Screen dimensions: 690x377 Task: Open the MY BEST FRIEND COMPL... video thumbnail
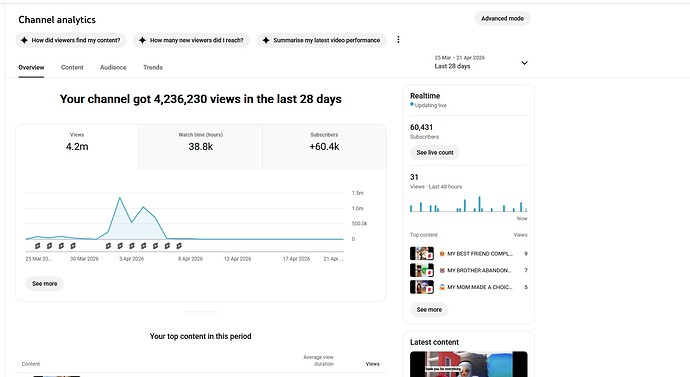click(422, 253)
